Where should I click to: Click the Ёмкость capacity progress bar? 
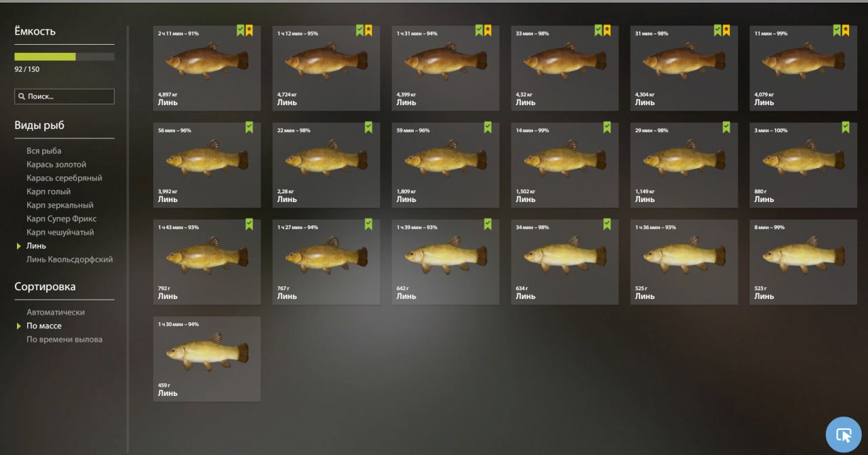pos(64,57)
